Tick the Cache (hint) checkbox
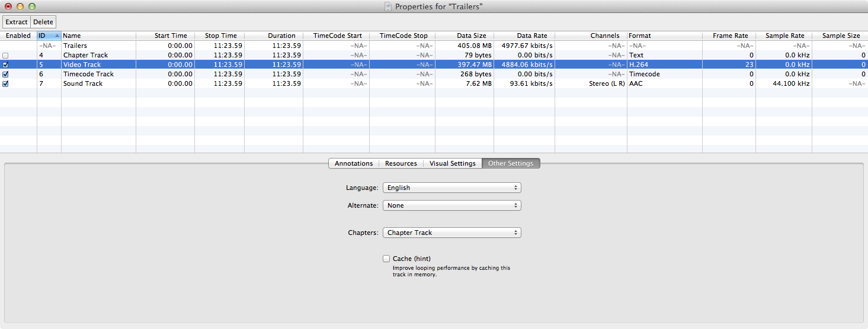The image size is (868, 329). pyautogui.click(x=386, y=259)
